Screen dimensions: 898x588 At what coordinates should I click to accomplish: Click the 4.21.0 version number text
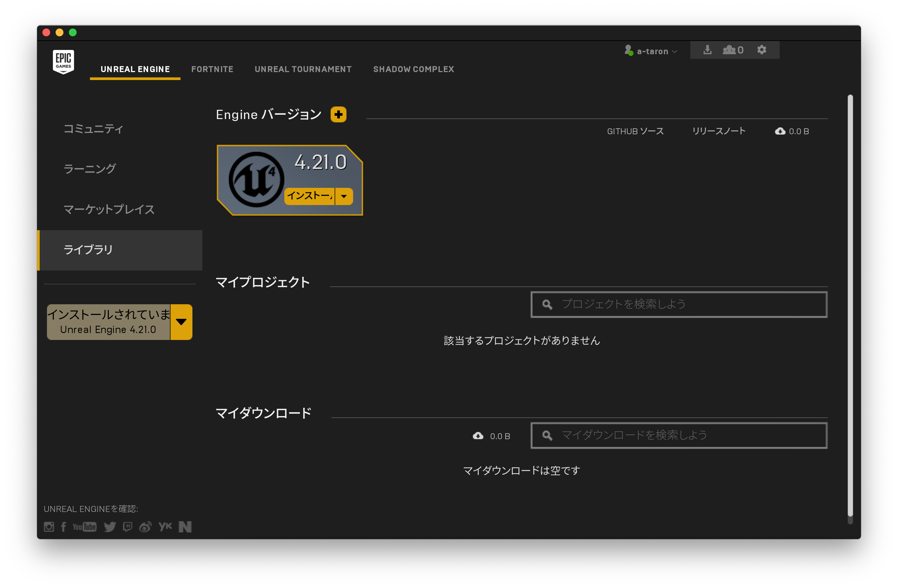[320, 162]
